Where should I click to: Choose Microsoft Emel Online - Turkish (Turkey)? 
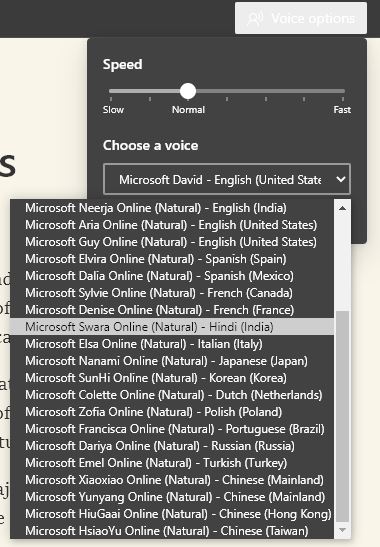tap(172, 463)
